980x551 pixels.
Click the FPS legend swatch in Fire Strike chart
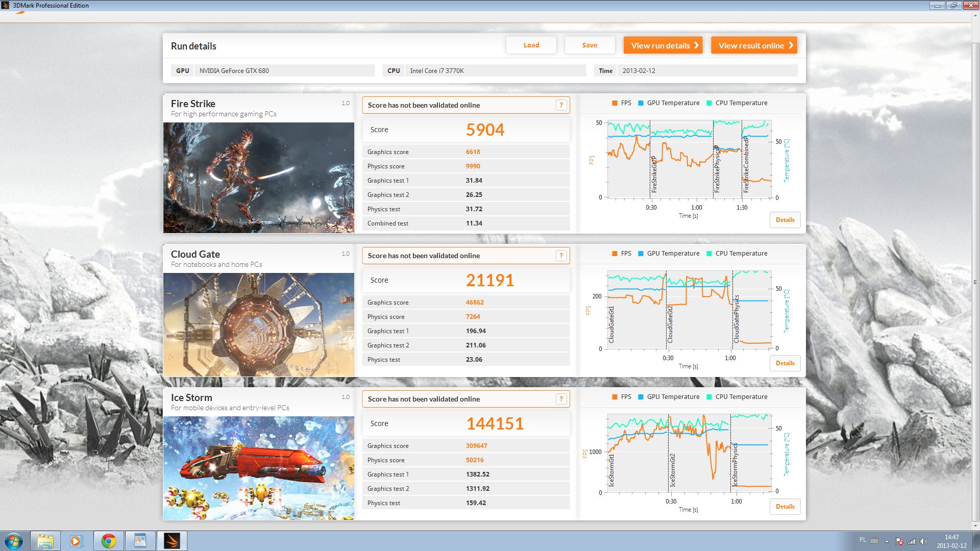point(615,103)
